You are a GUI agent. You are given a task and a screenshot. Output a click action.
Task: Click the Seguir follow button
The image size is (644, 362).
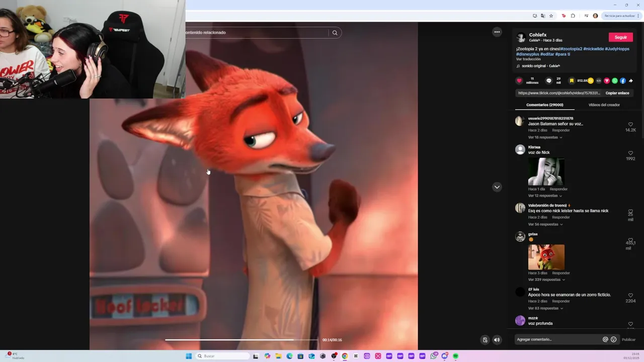(621, 37)
